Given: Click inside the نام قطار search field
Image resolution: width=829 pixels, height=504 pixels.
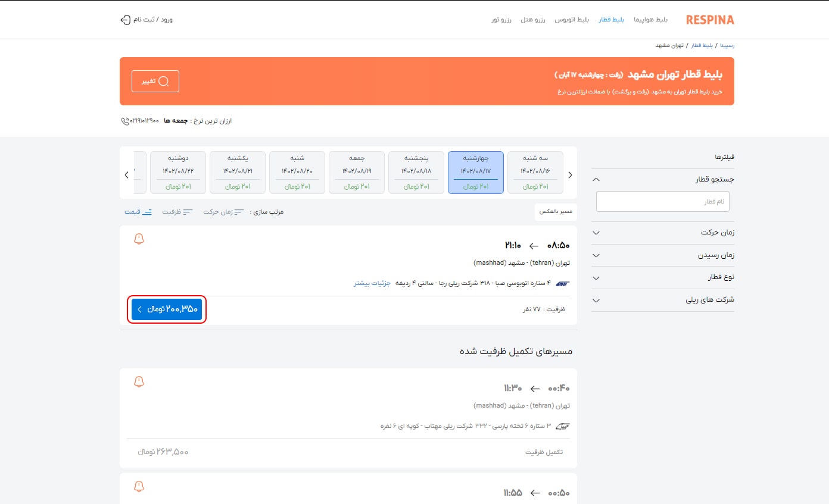Looking at the screenshot, I should coord(662,201).
